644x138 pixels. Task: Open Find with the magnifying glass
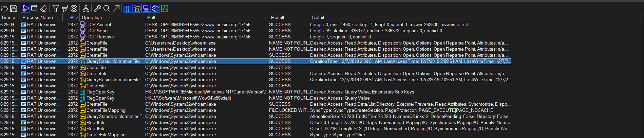107,8
